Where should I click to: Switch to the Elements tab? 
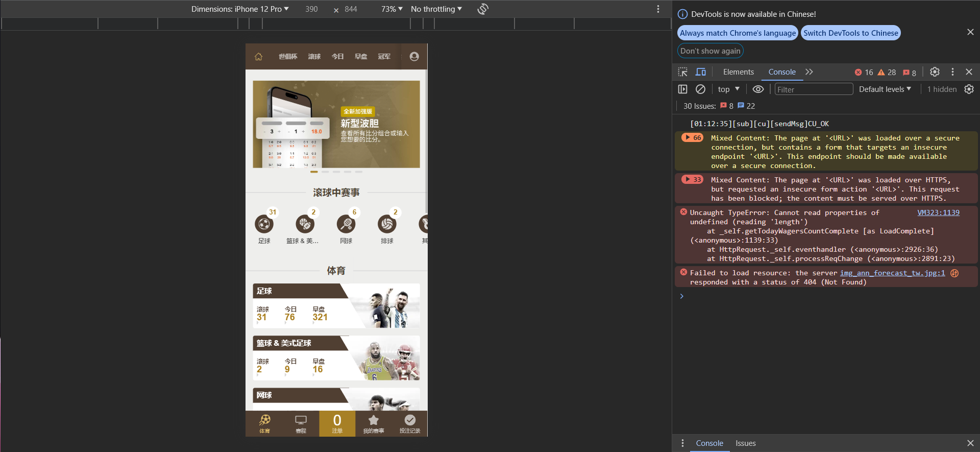tap(738, 72)
